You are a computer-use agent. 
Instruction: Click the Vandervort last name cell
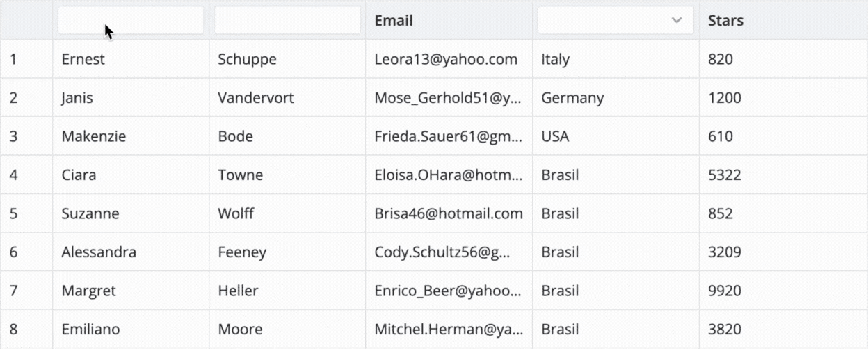point(255,98)
